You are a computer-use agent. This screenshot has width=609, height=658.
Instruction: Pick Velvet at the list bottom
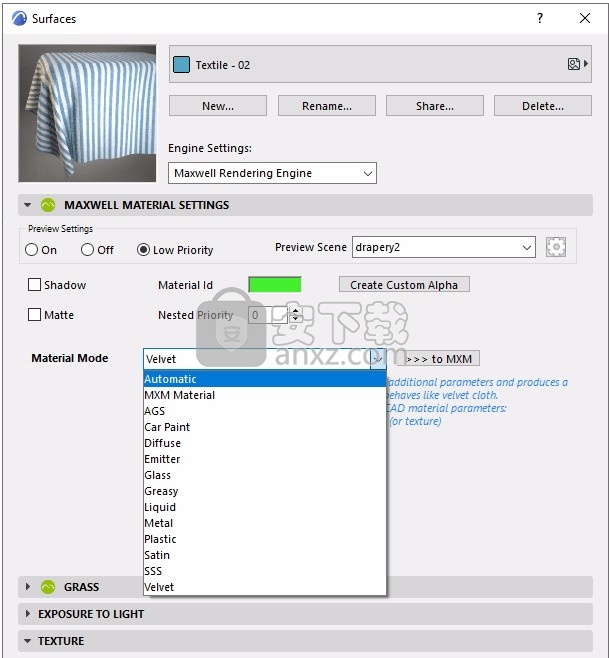tap(264, 587)
